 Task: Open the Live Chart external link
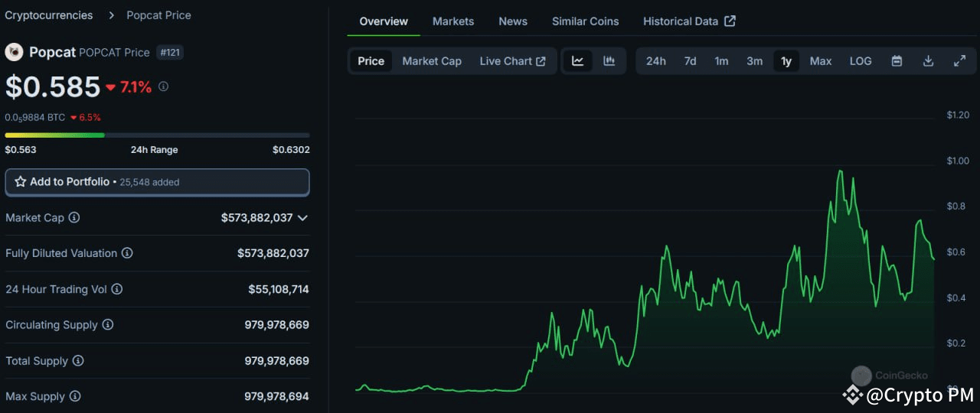(x=513, y=61)
